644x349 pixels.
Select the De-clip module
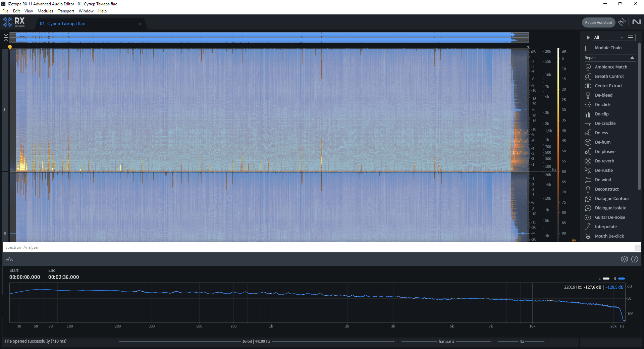pyautogui.click(x=601, y=114)
